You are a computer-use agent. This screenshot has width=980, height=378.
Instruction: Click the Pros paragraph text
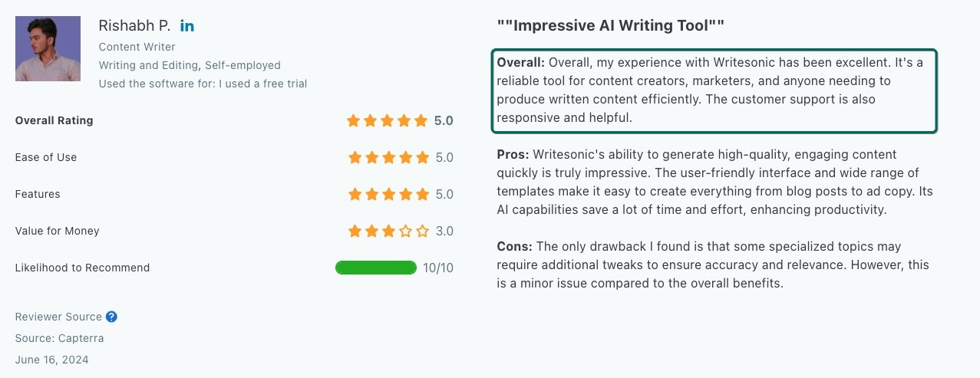[x=714, y=182]
